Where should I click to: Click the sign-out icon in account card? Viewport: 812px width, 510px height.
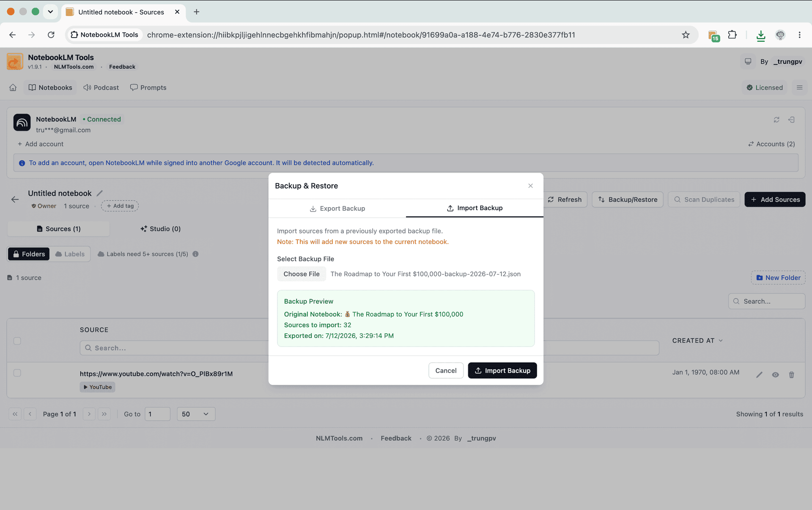[791, 120]
